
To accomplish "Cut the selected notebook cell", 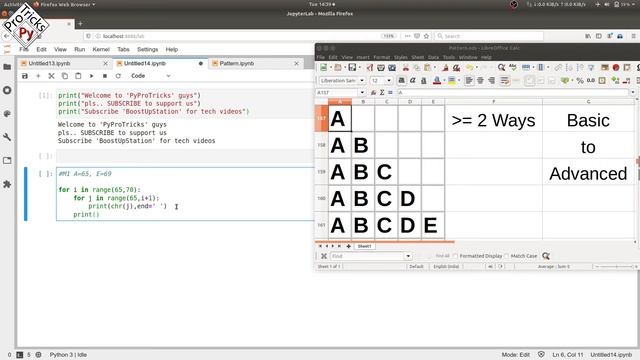I will (x=51, y=76).
